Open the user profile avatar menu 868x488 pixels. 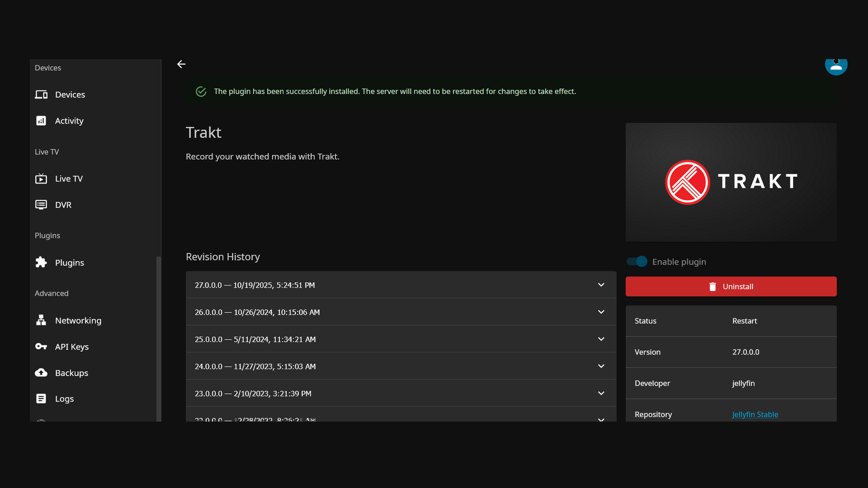pyautogui.click(x=836, y=65)
